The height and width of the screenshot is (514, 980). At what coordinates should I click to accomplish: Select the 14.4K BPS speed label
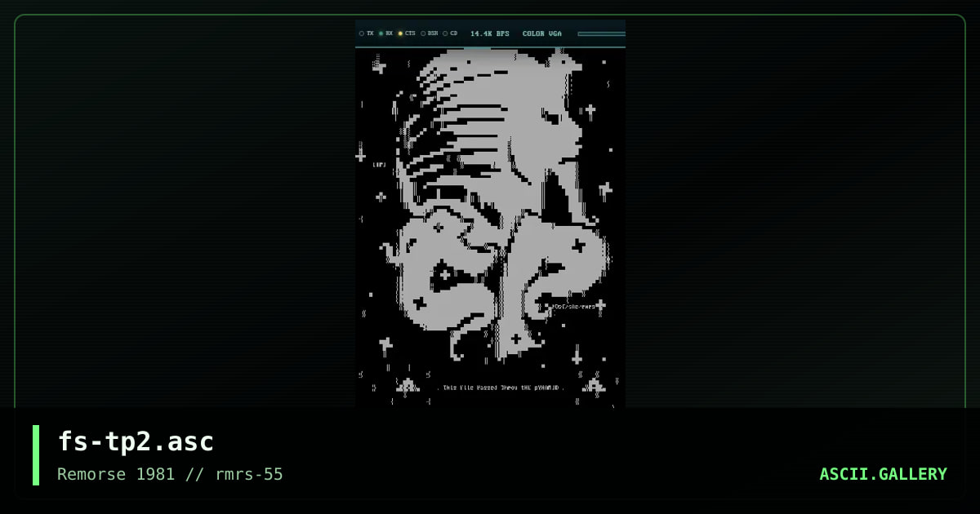tap(490, 33)
